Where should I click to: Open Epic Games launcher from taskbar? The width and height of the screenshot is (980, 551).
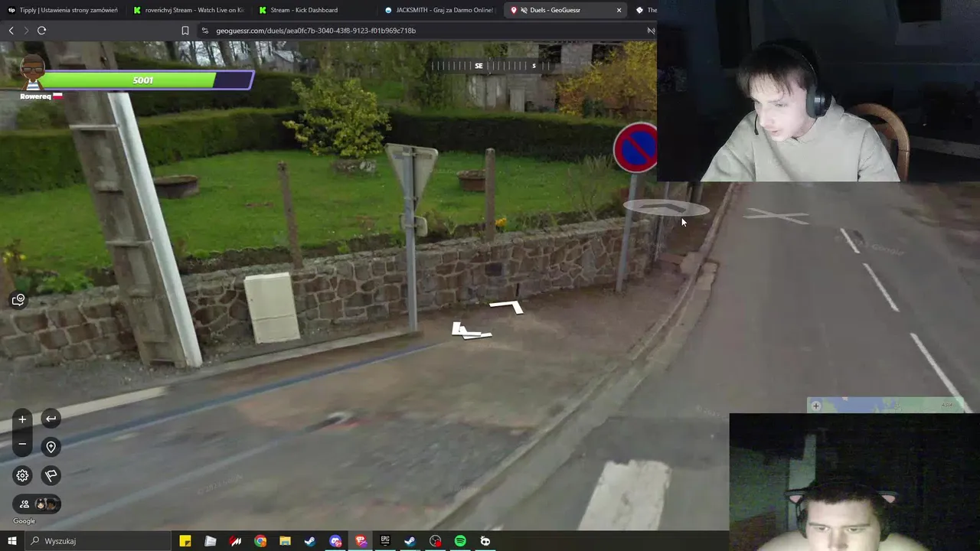pyautogui.click(x=385, y=541)
